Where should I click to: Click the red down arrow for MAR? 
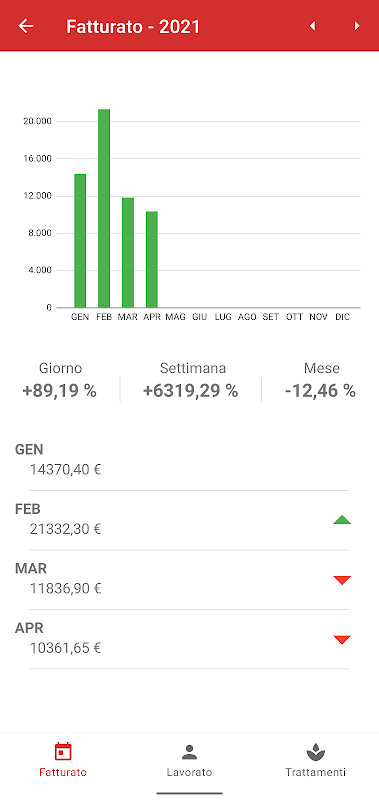[x=342, y=580]
